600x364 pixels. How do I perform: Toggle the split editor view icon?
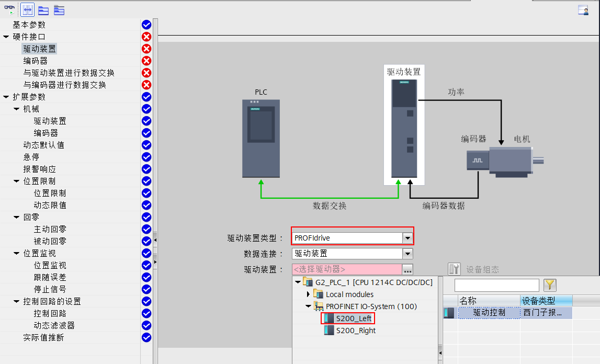click(27, 9)
